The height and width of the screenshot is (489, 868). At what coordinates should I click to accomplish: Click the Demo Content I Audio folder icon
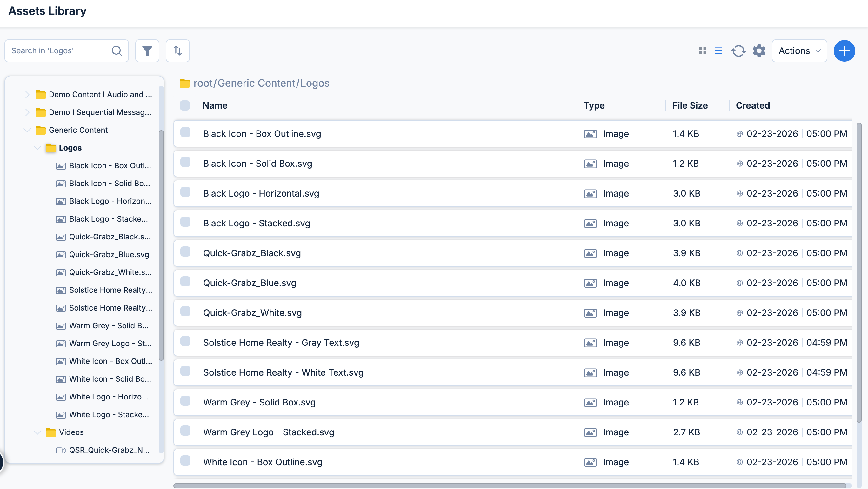[40, 95]
